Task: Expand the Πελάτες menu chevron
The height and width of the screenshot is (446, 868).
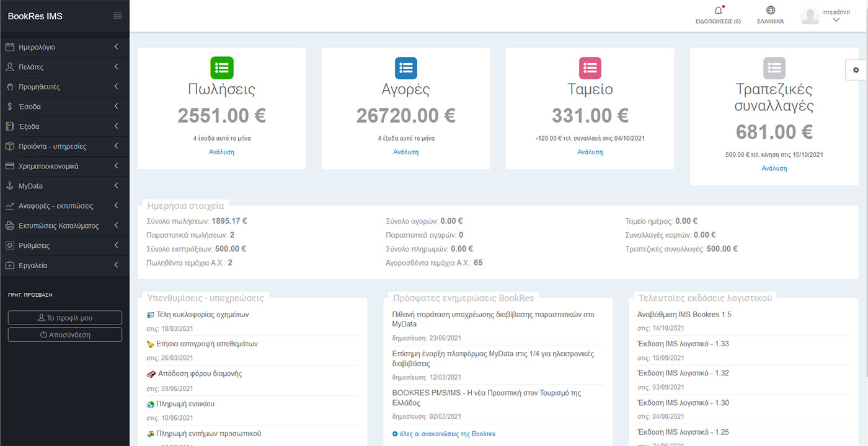Action: (x=117, y=67)
